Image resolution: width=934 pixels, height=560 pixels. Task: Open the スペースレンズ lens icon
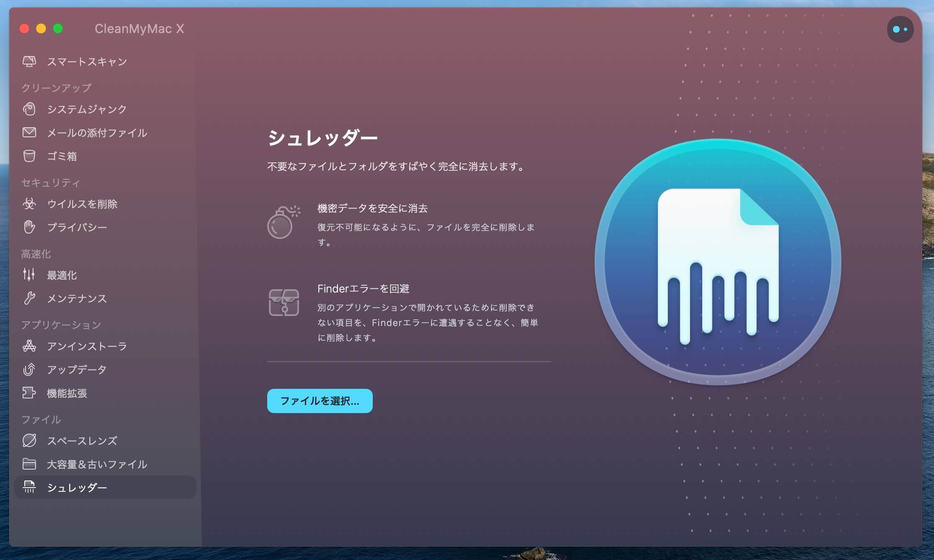[28, 440]
